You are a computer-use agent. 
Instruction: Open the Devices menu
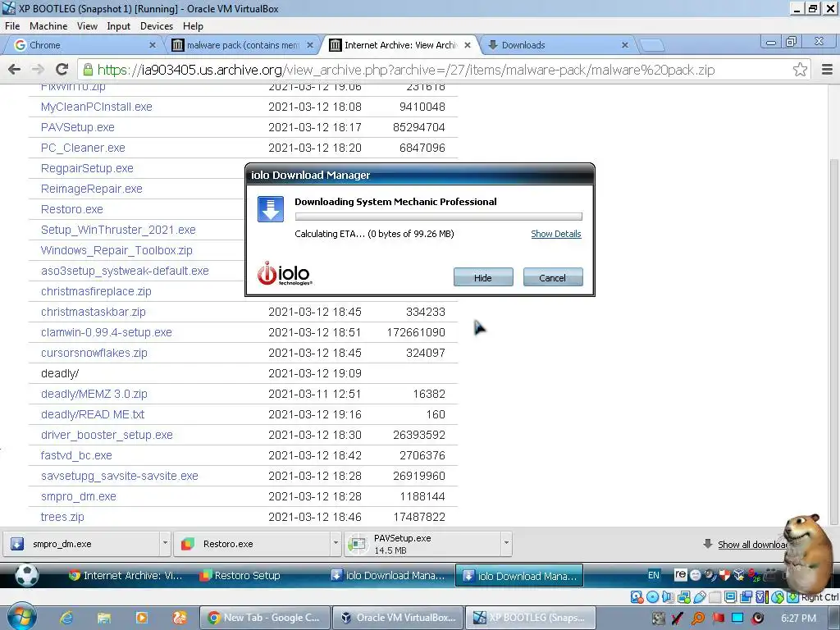tap(157, 25)
